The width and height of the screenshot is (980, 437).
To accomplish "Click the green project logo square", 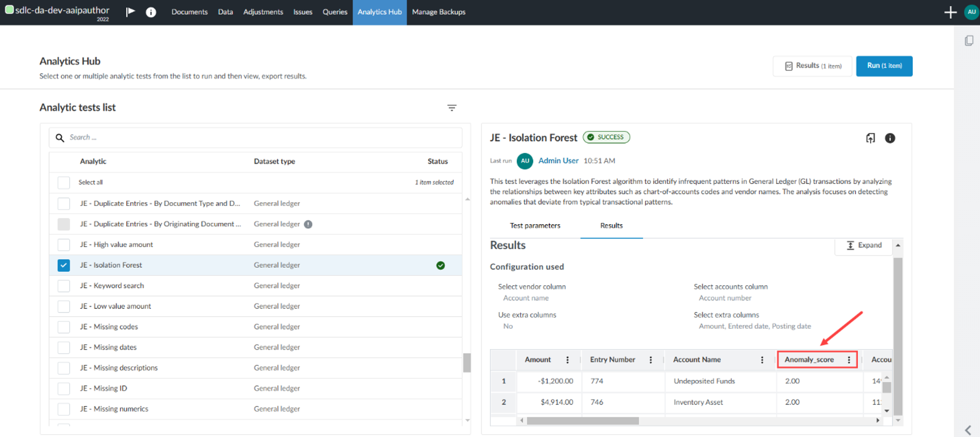I will pyautogui.click(x=9, y=9).
